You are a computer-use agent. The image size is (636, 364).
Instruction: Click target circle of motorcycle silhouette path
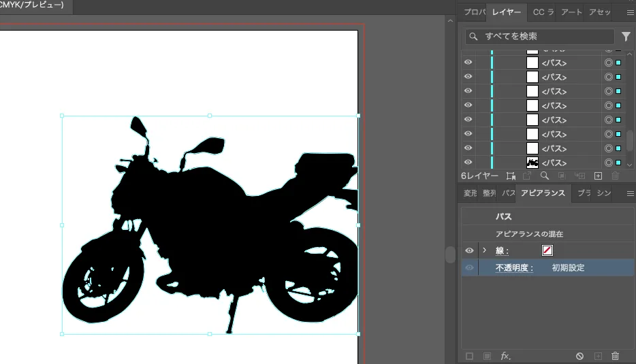(x=608, y=163)
